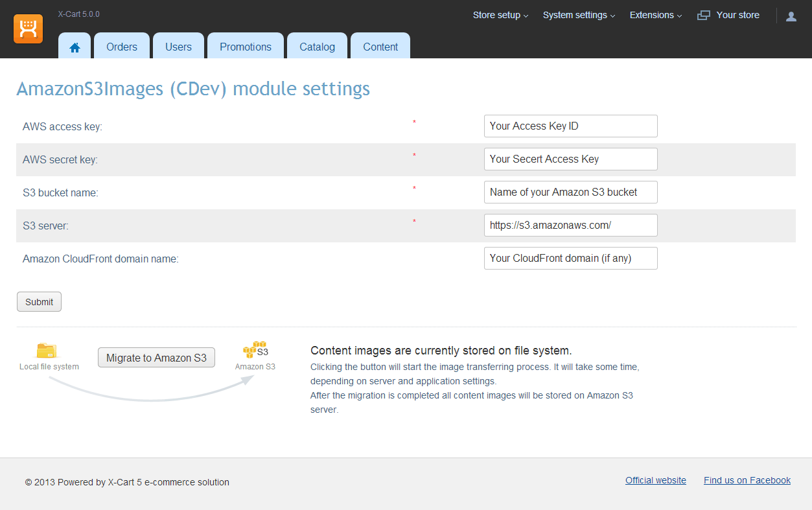Open the Home tab house icon
The height and width of the screenshot is (510, 812).
(75, 47)
